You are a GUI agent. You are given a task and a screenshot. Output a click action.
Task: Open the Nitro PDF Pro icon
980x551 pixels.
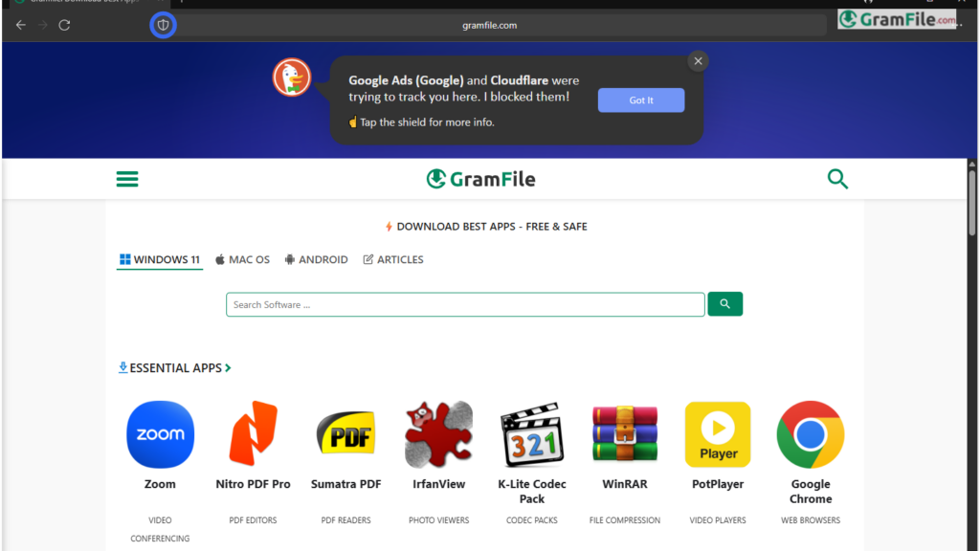click(253, 434)
